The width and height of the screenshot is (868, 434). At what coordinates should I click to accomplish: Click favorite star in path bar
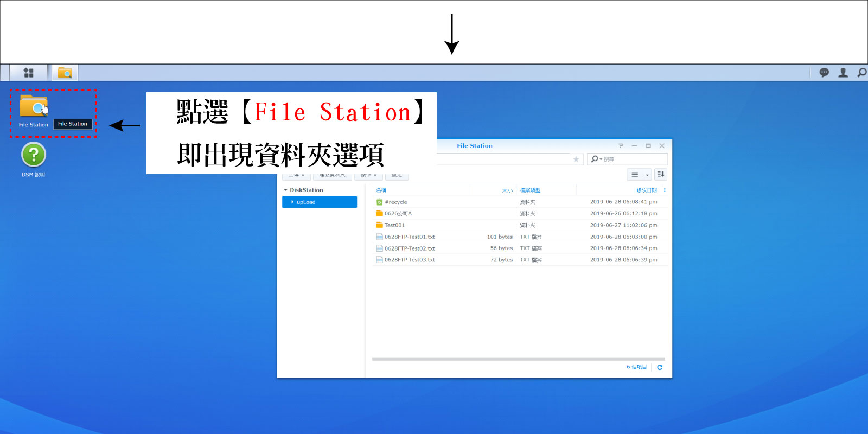[576, 159]
